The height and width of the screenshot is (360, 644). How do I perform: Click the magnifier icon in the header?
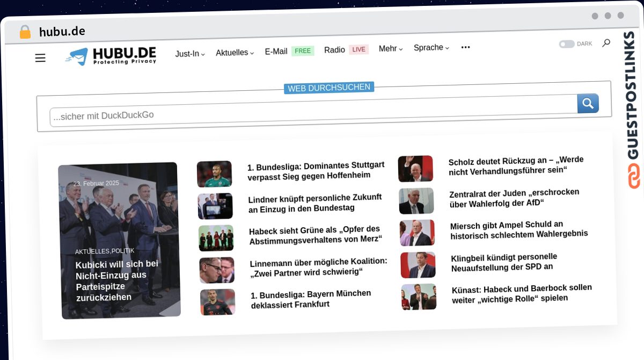click(606, 43)
